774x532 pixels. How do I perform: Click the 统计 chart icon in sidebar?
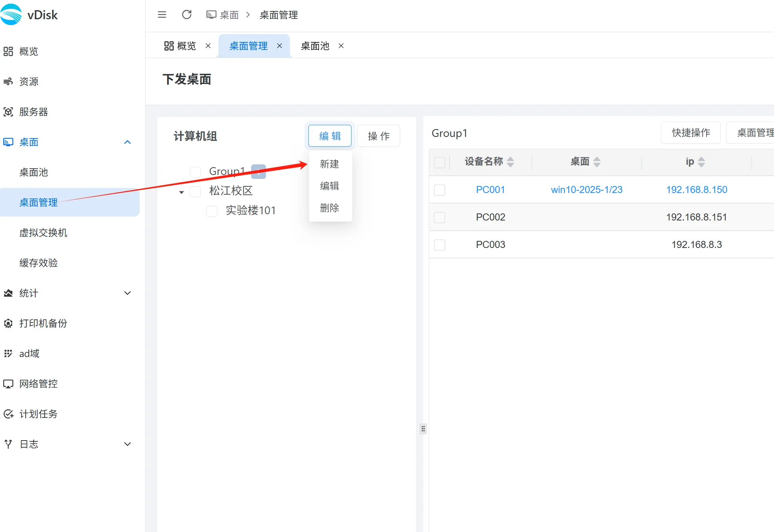(x=8, y=293)
